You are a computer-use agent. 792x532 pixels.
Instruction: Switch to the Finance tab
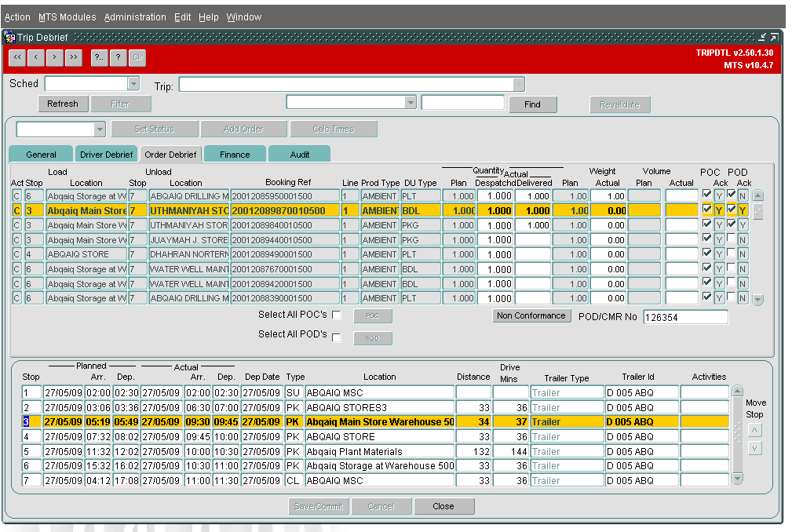235,155
